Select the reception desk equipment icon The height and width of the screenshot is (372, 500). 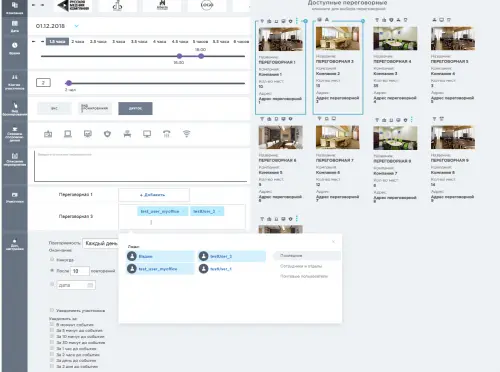tap(127, 134)
